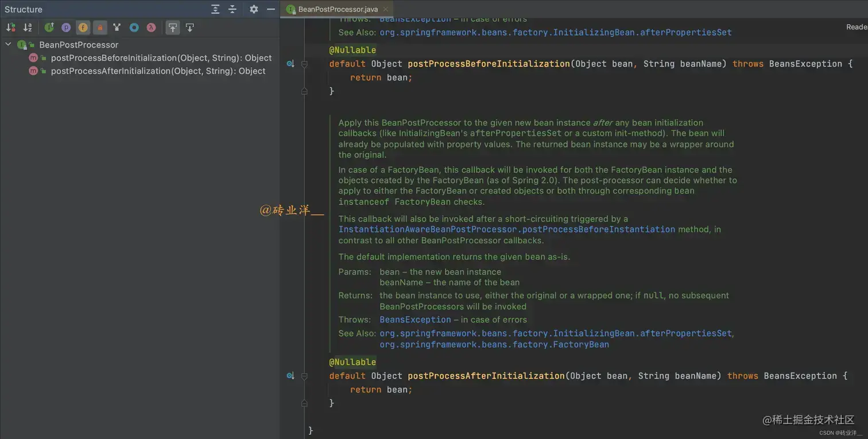868x439 pixels.
Task: Collapse the BeanPostProcessor tree node
Action: coord(8,44)
